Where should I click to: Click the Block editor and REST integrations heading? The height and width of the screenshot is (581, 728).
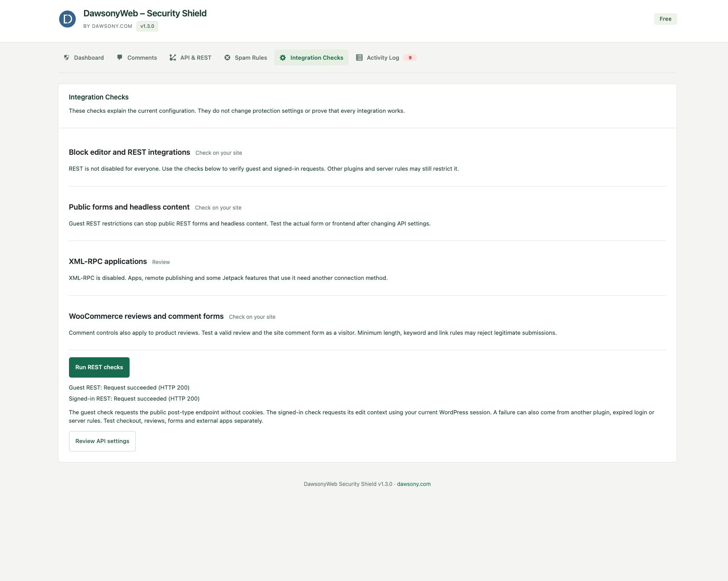tap(130, 152)
